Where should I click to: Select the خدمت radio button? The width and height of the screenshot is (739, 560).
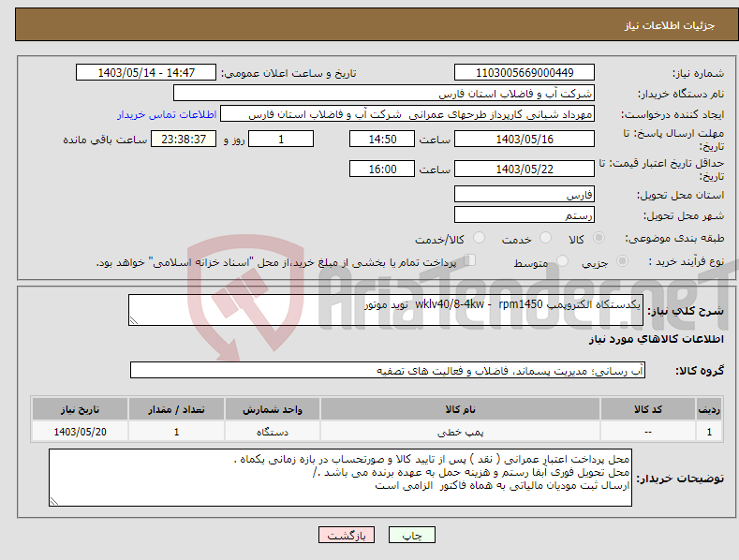coord(545,238)
